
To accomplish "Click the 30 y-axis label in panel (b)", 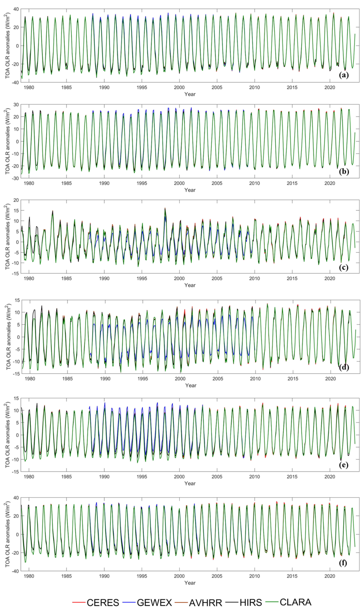I will pyautogui.click(x=16, y=105).
